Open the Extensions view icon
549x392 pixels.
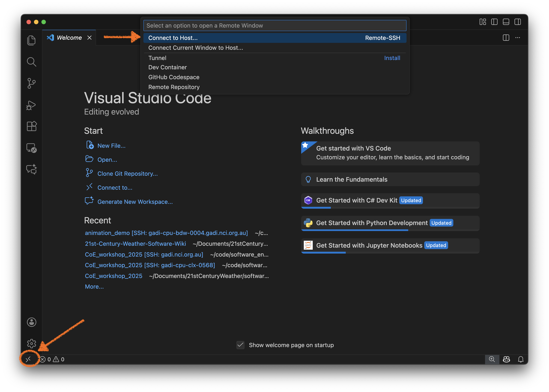31,126
